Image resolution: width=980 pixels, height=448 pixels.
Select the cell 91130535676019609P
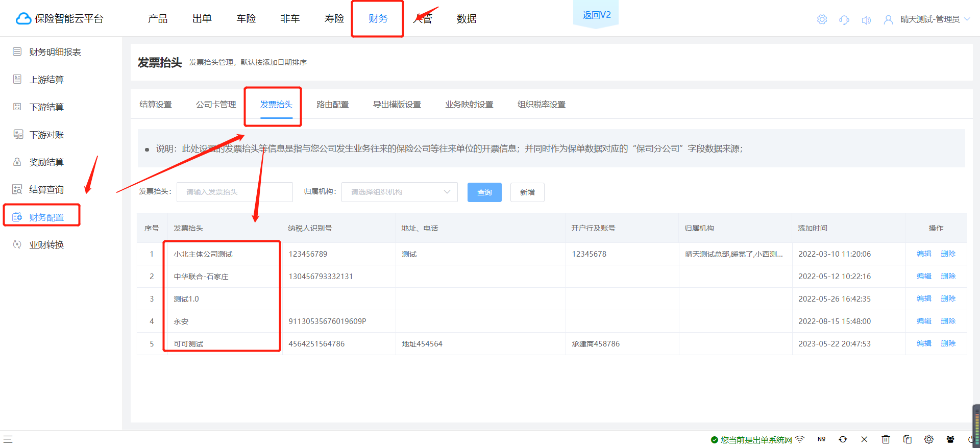[327, 321]
